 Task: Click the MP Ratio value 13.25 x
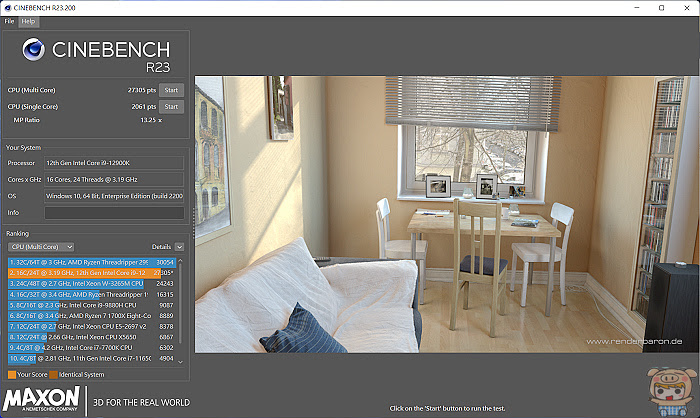(x=151, y=120)
